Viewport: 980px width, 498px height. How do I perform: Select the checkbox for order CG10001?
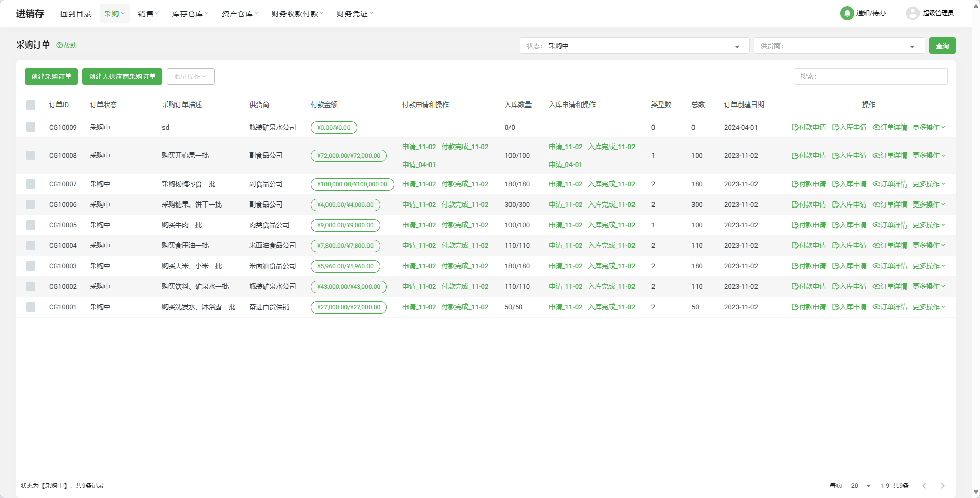(31, 307)
